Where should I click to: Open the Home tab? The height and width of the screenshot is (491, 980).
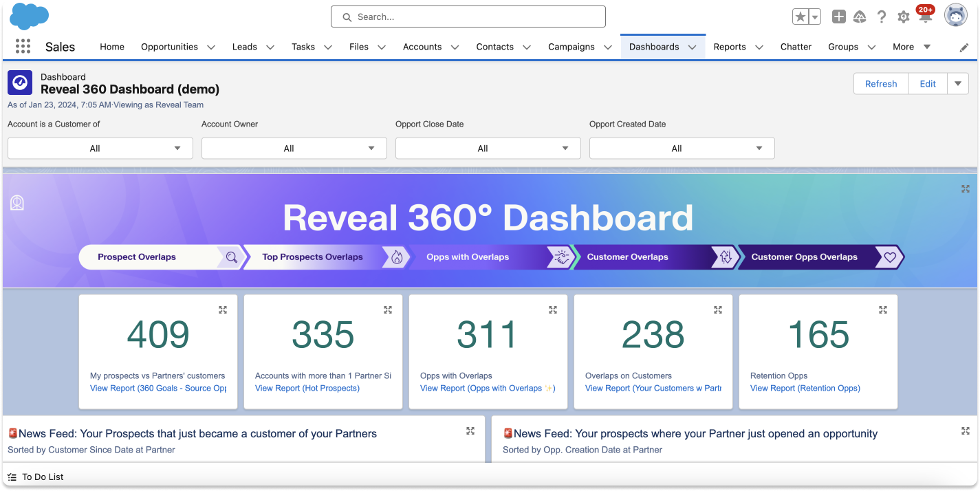point(112,47)
